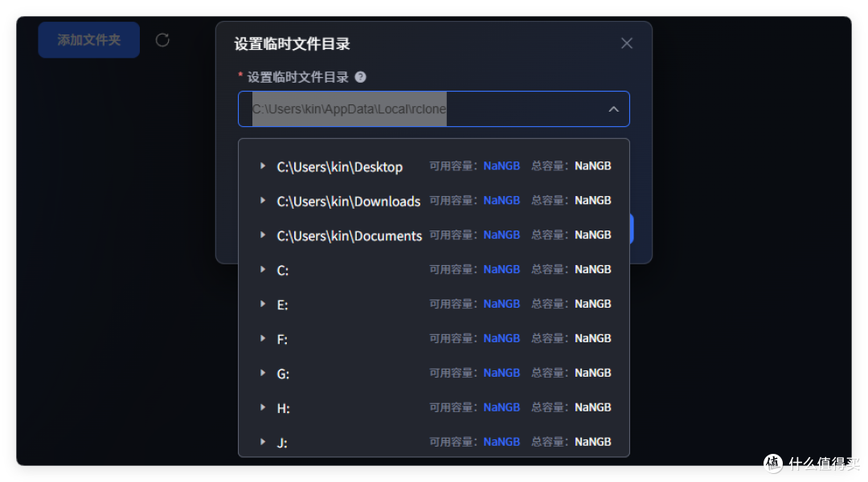868x482 pixels.
Task: Click the blue NaNGB available capacity for J:
Action: pos(502,442)
